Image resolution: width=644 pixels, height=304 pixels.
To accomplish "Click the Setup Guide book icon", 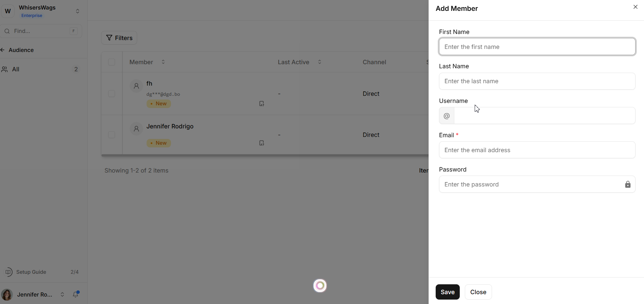I will point(8,272).
